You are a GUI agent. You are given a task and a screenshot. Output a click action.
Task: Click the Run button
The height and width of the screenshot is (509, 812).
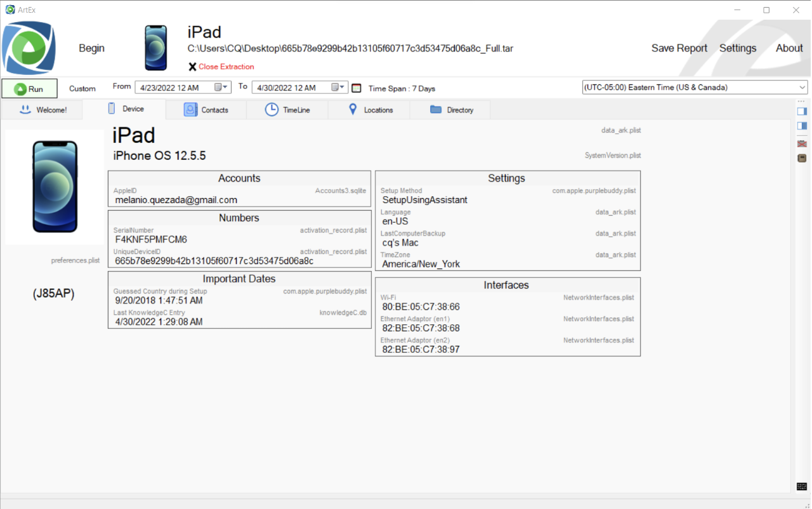pyautogui.click(x=29, y=89)
